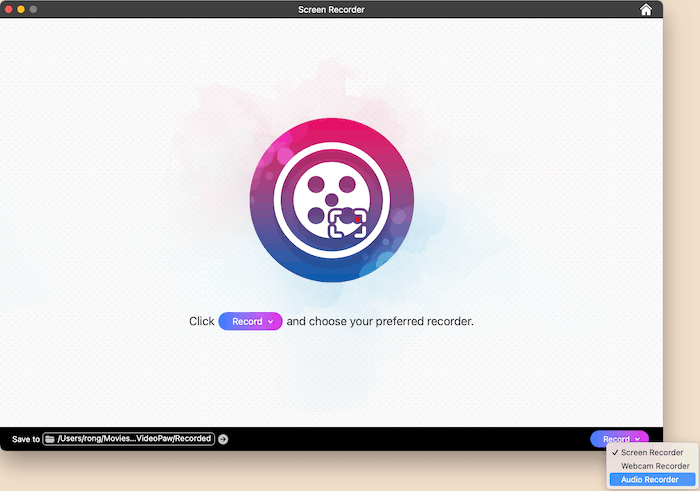
Task: Click the checkmark next to Screen Recorder
Action: [615, 453]
